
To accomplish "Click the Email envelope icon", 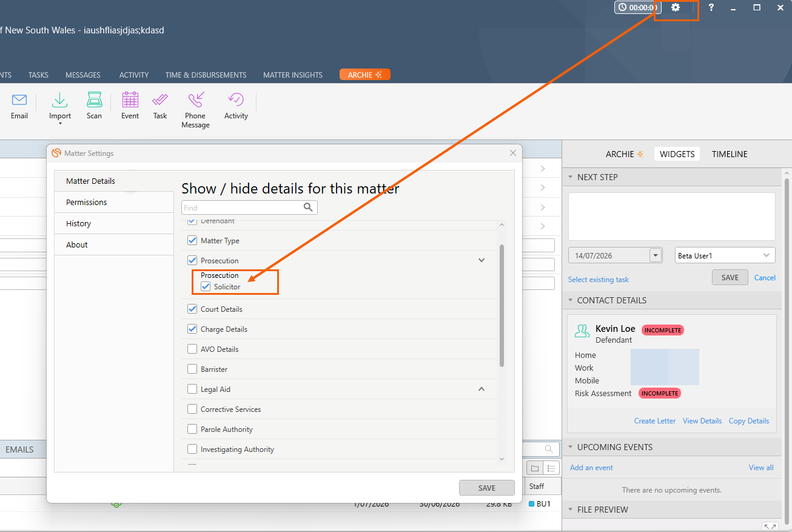I will [19, 100].
